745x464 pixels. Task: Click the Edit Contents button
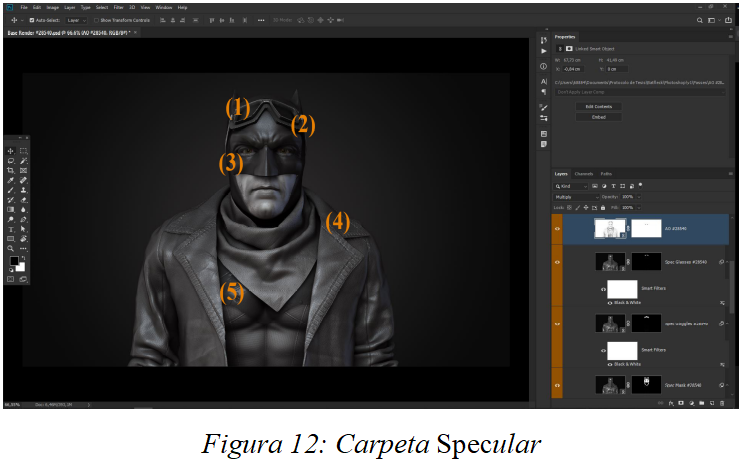pyautogui.click(x=598, y=106)
